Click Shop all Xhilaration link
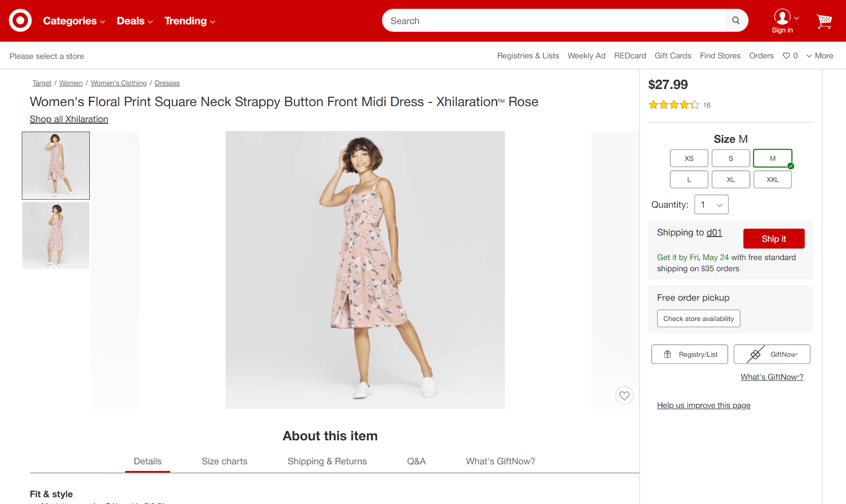846x504 pixels. click(x=69, y=119)
